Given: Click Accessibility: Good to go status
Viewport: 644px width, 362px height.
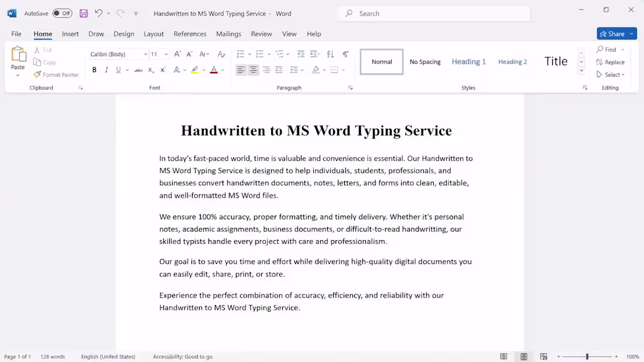Looking at the screenshot, I should click(x=182, y=357).
